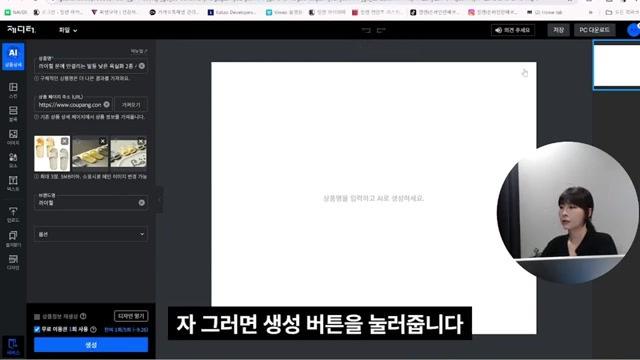
Task: Open the 이미지 panel in sidebar
Action: (x=13, y=137)
